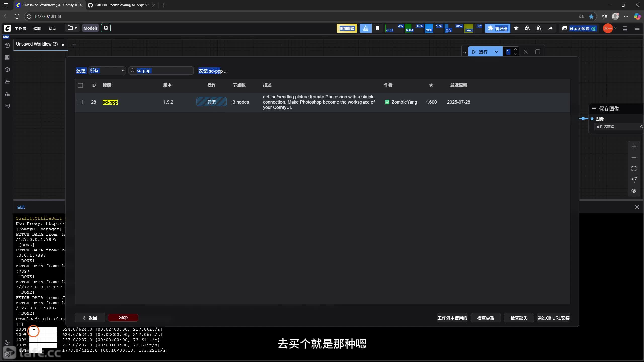Sort by star column header
Viewport: 644px width, 362px height.
pyautogui.click(x=431, y=85)
